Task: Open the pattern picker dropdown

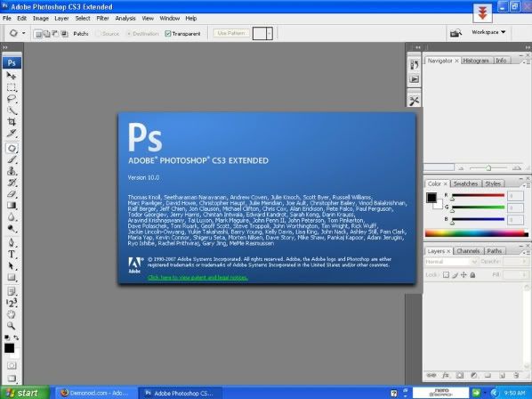Action: coord(270,33)
